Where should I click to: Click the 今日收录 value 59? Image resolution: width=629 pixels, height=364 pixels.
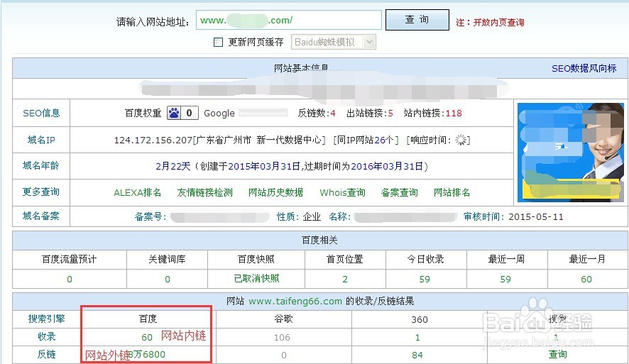(425, 279)
